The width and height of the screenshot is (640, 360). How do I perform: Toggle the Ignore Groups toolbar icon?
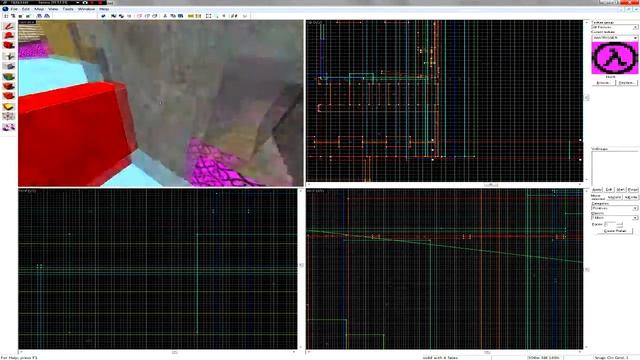click(129, 16)
